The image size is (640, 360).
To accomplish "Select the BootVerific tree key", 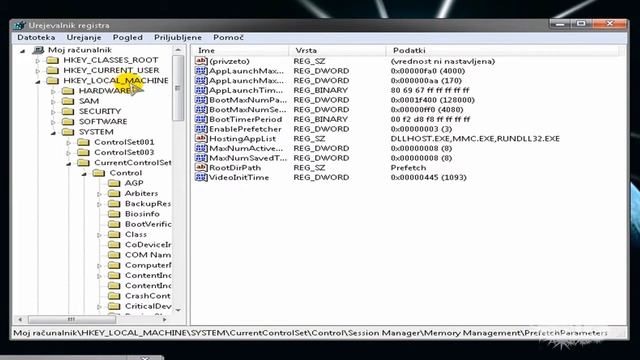I will [x=148, y=224].
